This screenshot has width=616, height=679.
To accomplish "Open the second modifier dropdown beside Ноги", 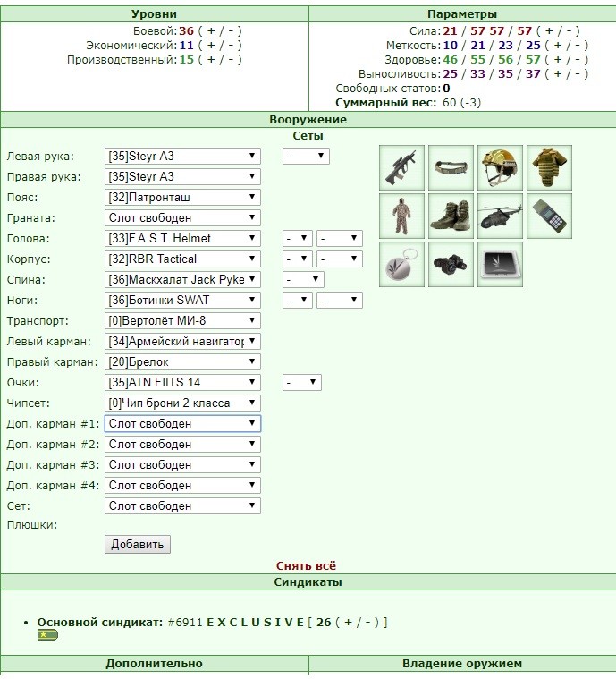I will coord(340,300).
